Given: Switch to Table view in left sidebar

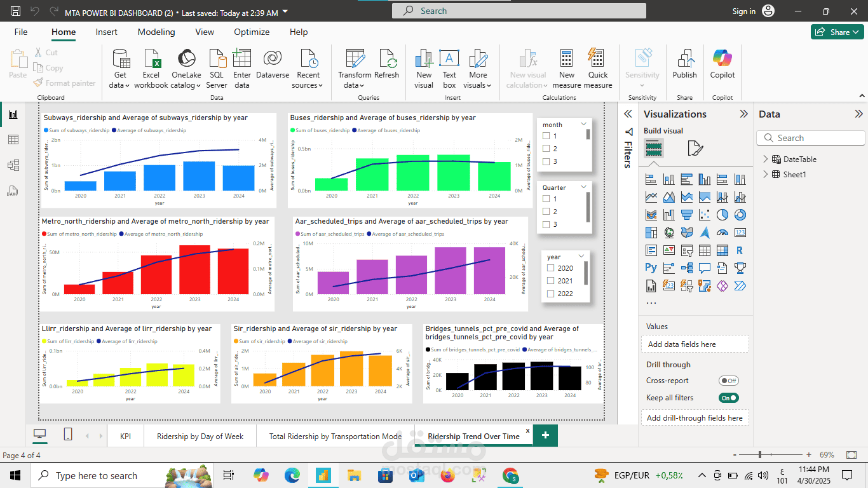Looking at the screenshot, I should pos(13,140).
